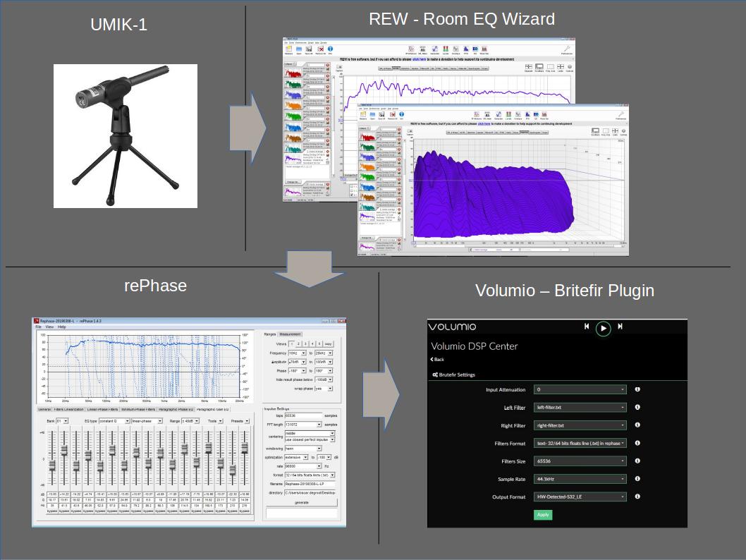
Task: Click the rePhase generate button
Action: (x=300, y=502)
